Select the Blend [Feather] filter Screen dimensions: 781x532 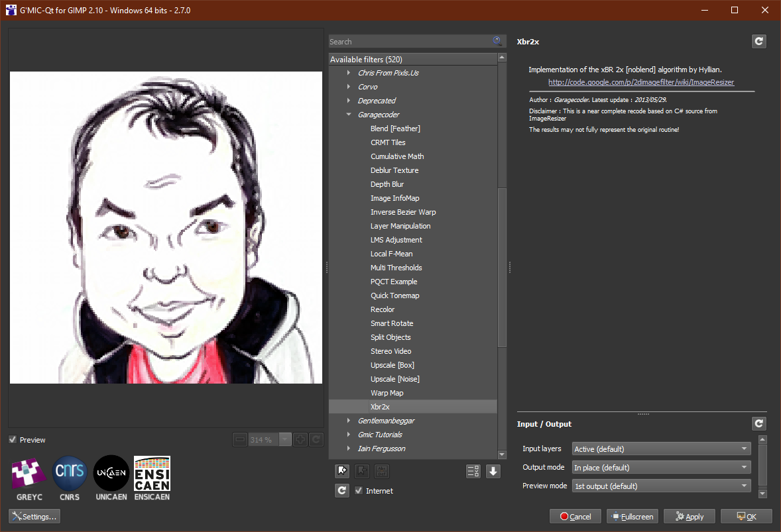coord(396,129)
